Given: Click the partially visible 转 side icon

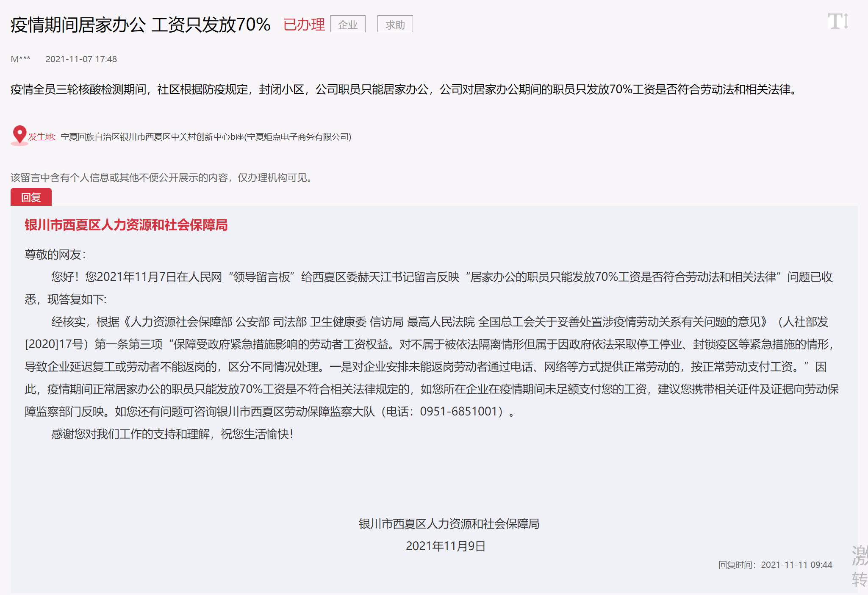Looking at the screenshot, I should pyautogui.click(x=859, y=579).
